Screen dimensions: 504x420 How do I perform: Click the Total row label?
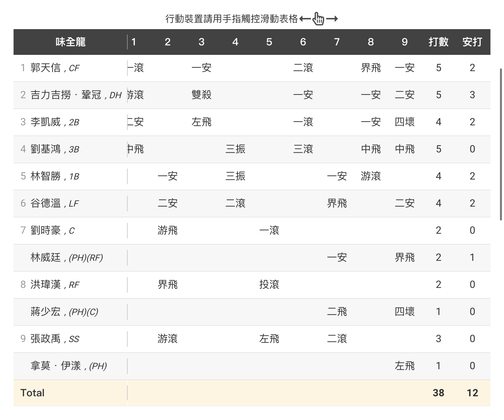point(33,393)
